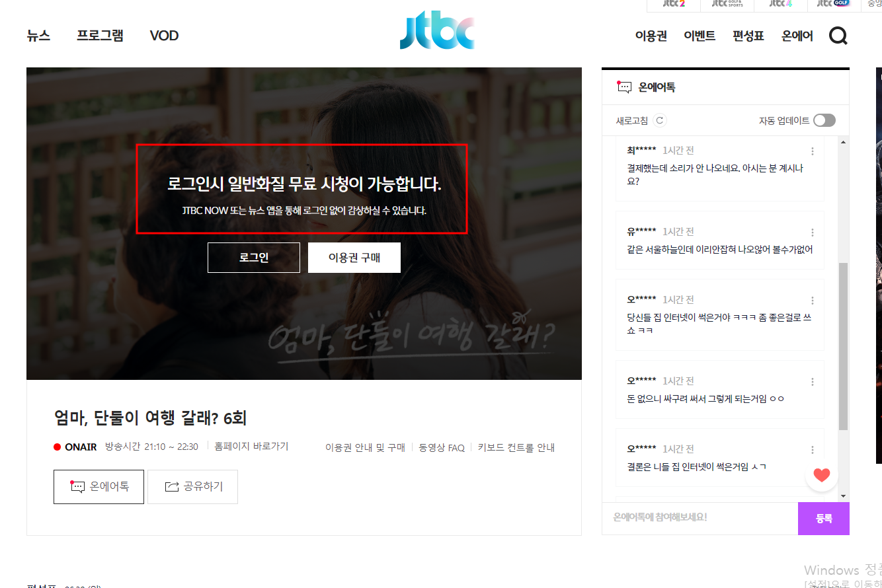The height and width of the screenshot is (588, 882).
Task: Open the 프로그램 menu
Action: tap(100, 36)
